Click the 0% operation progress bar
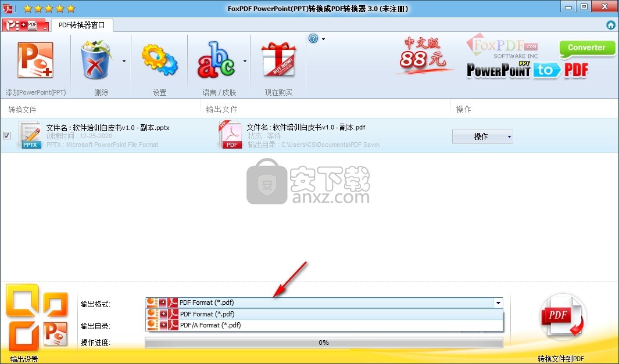This screenshot has width=619, height=364. coord(324,343)
